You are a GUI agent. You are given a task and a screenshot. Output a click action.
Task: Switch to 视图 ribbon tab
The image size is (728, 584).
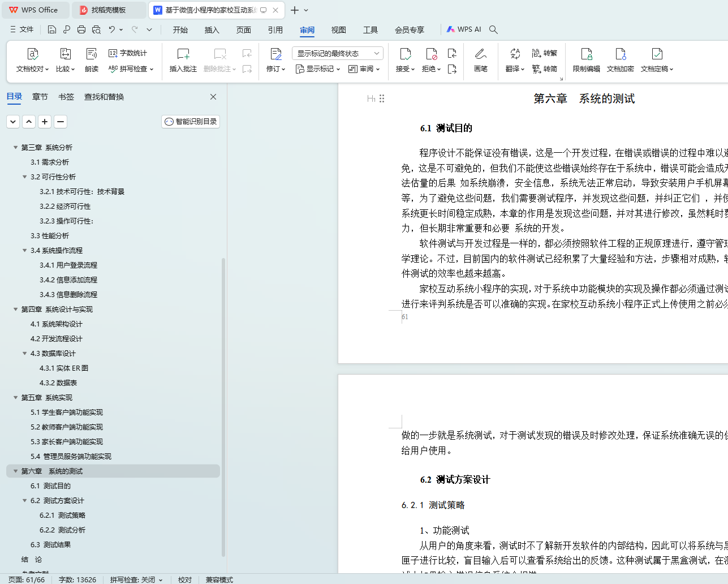pos(339,30)
